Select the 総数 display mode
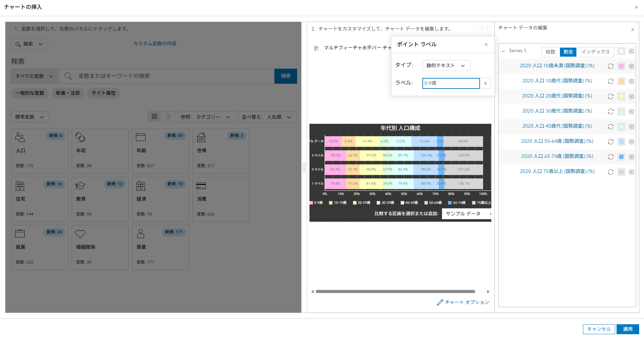This screenshot has height=339, width=644. (x=550, y=52)
